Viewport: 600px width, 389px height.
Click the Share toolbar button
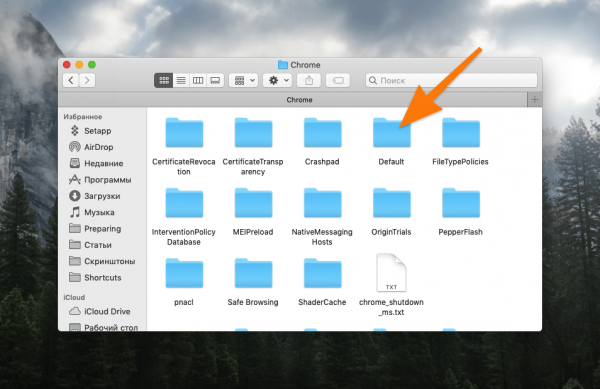[309, 80]
